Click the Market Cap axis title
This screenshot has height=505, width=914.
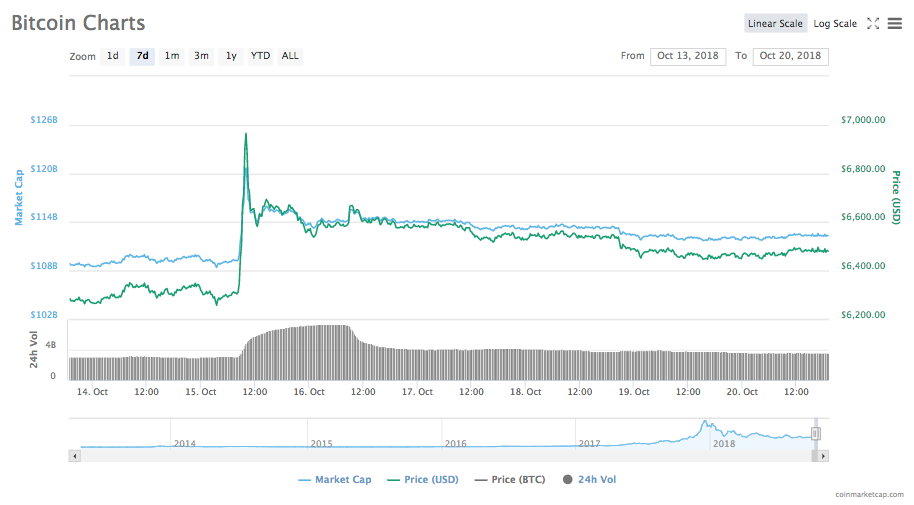tap(19, 197)
